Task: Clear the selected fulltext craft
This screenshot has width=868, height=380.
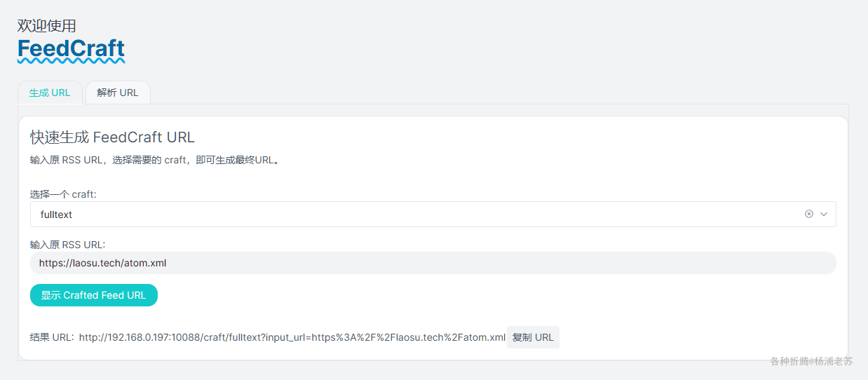Action: tap(809, 214)
